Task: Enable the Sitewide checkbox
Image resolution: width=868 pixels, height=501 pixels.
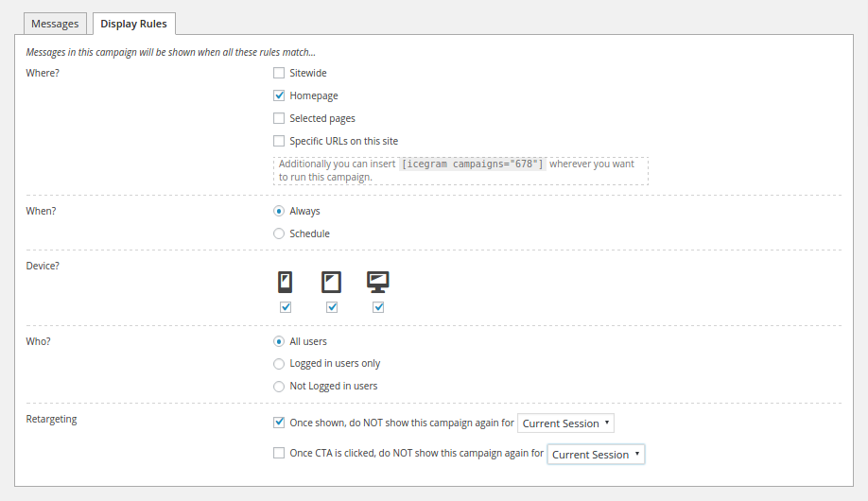Action: pos(279,73)
